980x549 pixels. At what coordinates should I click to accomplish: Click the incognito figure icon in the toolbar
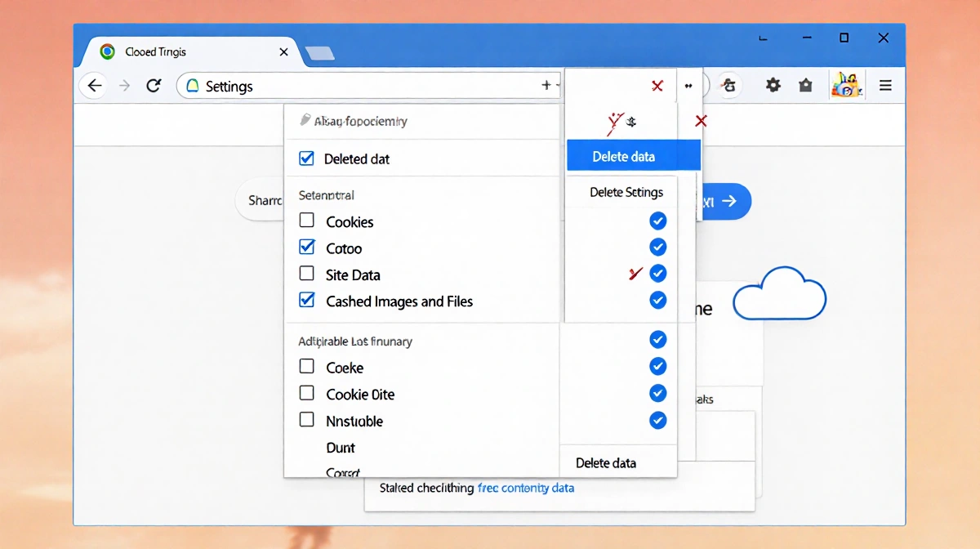point(728,85)
